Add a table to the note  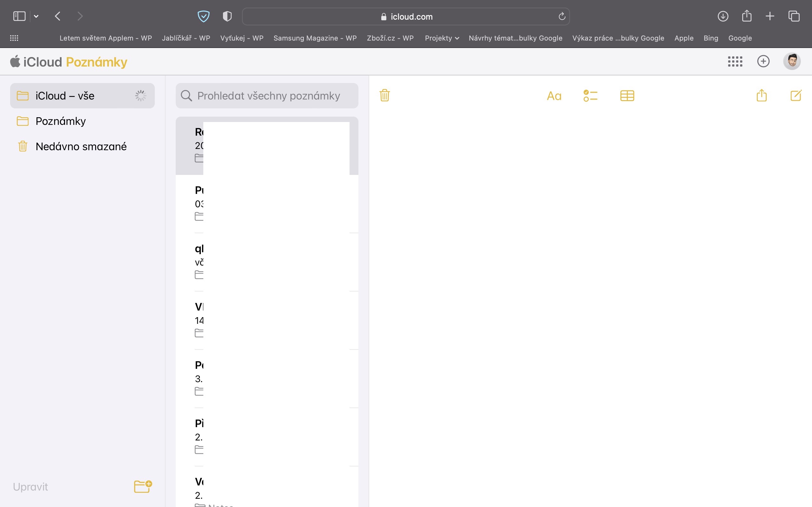pos(627,96)
